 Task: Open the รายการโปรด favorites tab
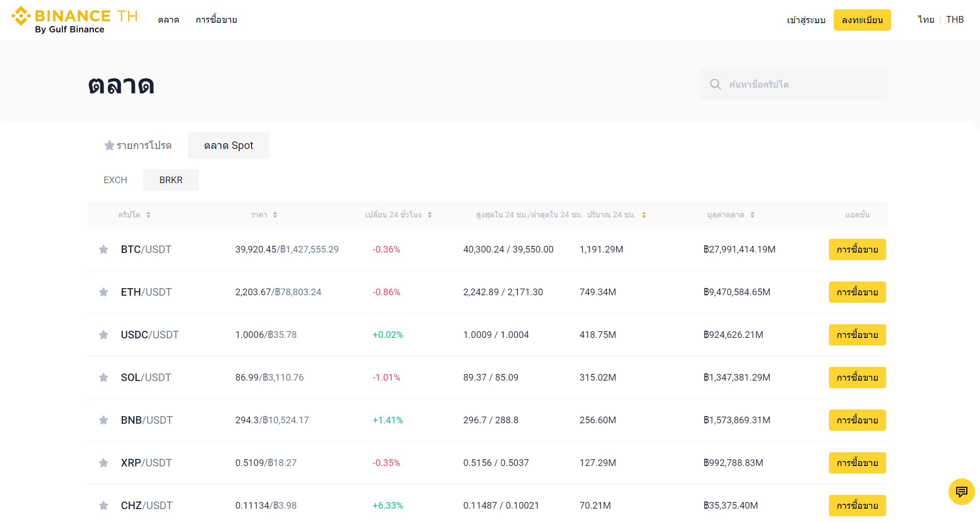(138, 145)
